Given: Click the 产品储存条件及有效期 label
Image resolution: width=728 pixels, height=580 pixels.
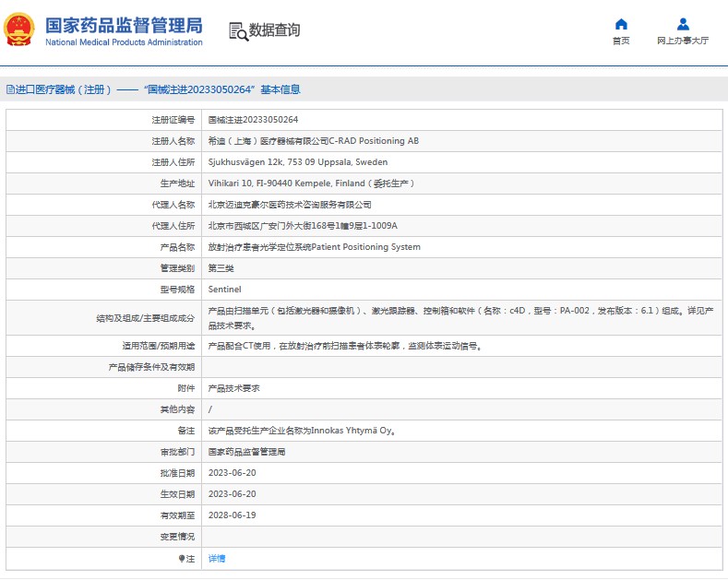Looking at the screenshot, I should (151, 368).
